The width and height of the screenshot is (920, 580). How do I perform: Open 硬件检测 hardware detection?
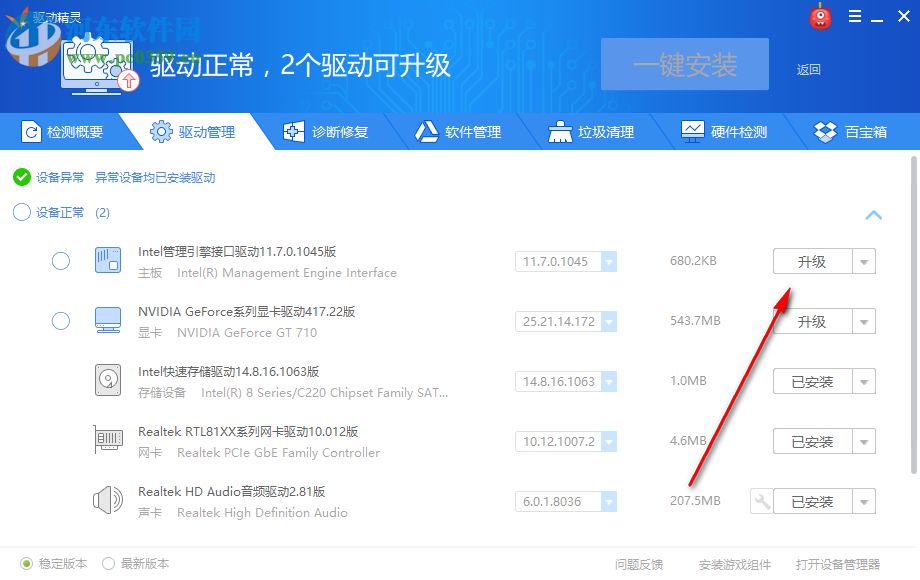pyautogui.click(x=692, y=131)
